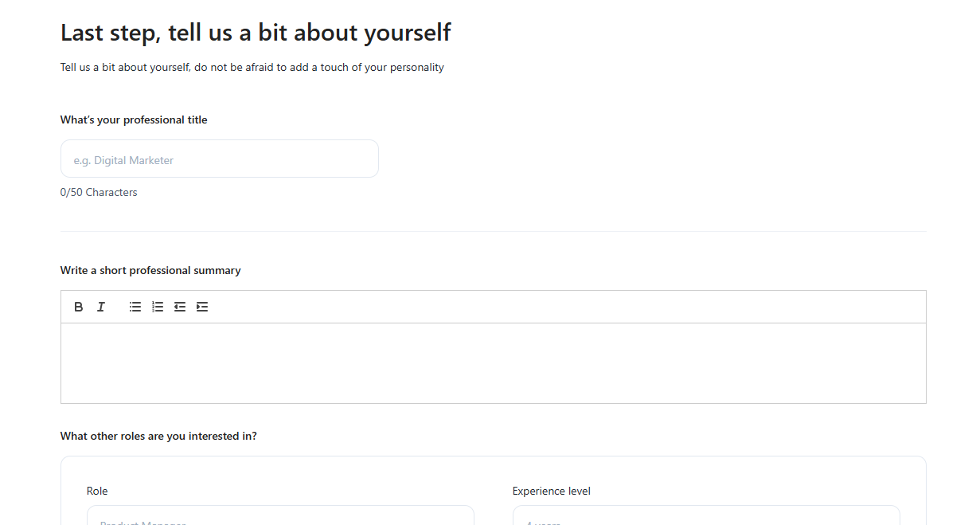Screen dimensions: 980x525
Task: Decrease indent in the summary editor
Action: coord(180,307)
